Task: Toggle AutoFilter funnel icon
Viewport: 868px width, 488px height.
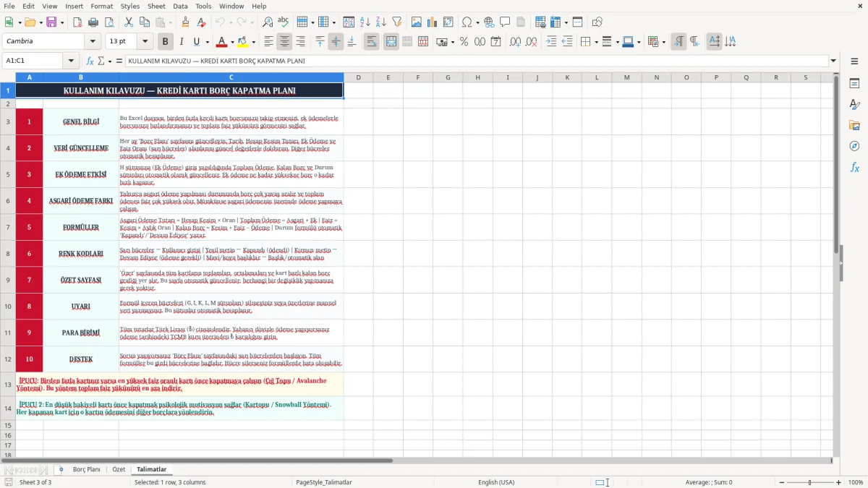Action: pos(397,22)
